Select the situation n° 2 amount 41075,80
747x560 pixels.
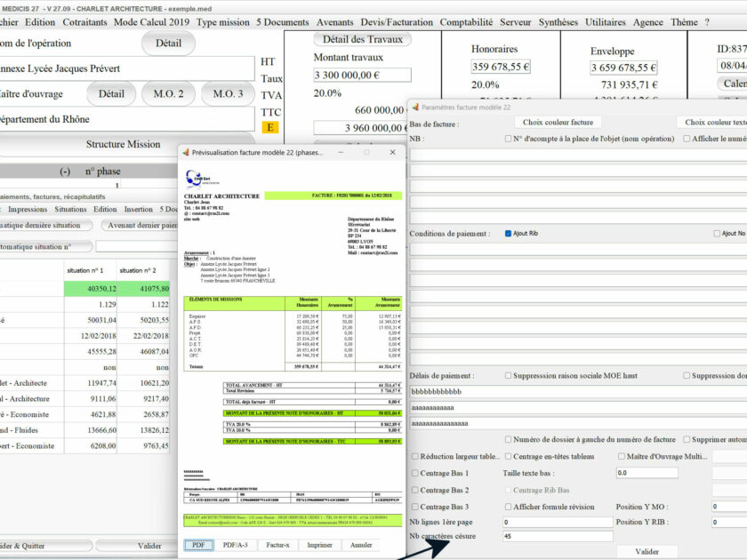click(x=143, y=289)
